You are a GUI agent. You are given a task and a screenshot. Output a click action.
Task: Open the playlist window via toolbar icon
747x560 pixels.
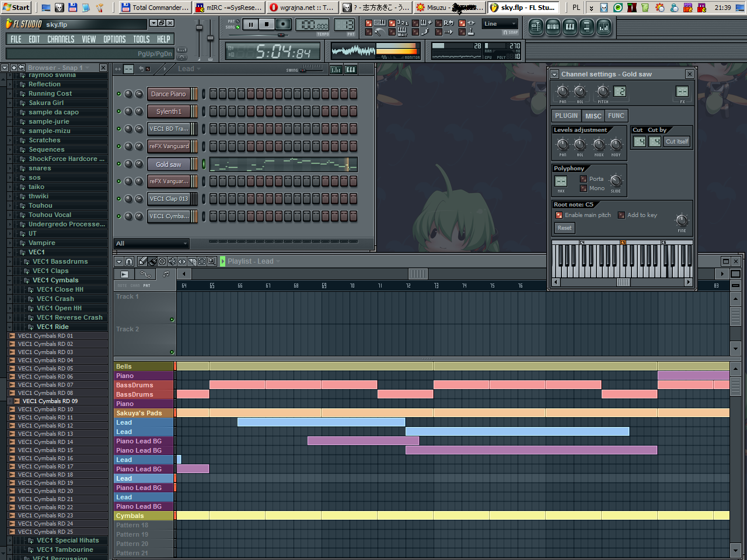536,27
